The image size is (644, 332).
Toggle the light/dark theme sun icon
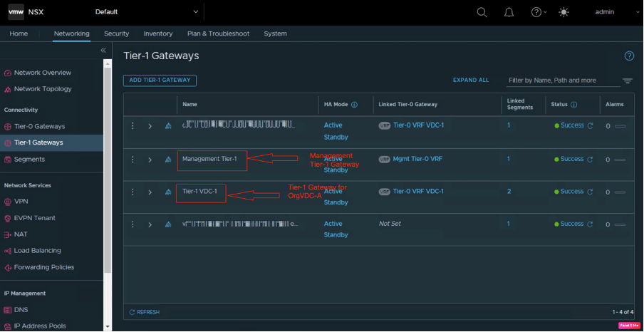(x=564, y=12)
